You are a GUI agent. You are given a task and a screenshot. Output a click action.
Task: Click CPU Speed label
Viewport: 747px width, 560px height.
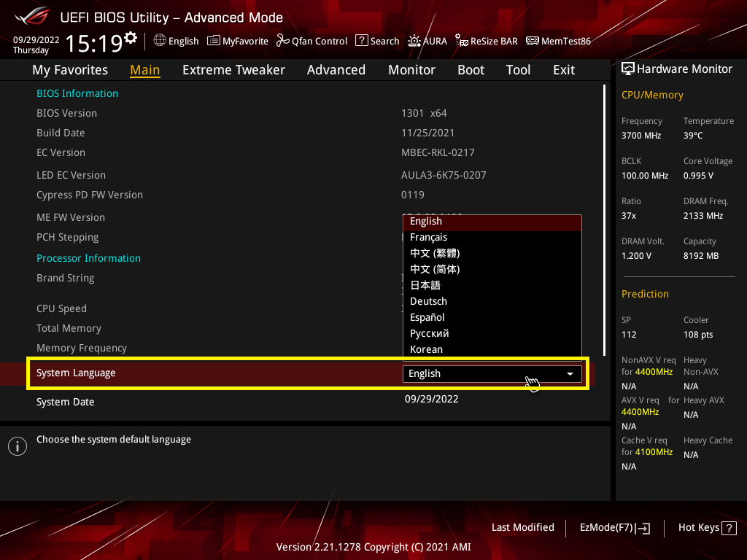[x=61, y=308]
